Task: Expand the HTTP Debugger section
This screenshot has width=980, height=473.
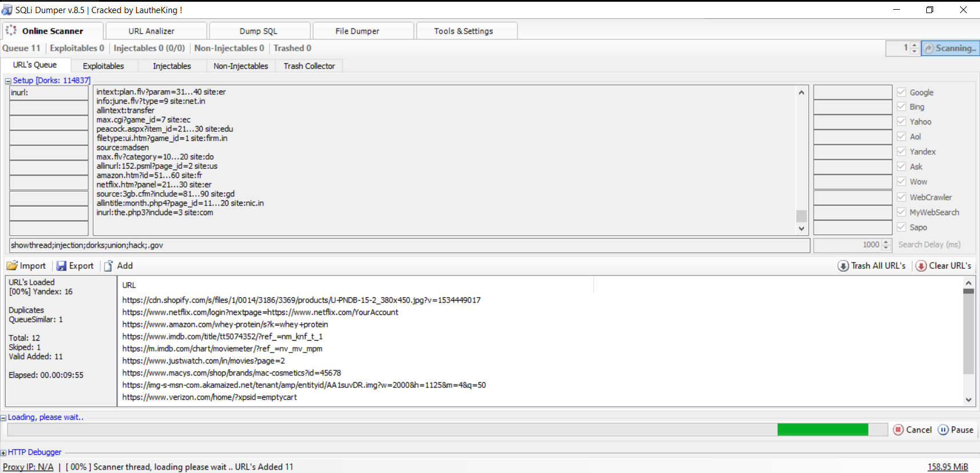Action: (3, 452)
